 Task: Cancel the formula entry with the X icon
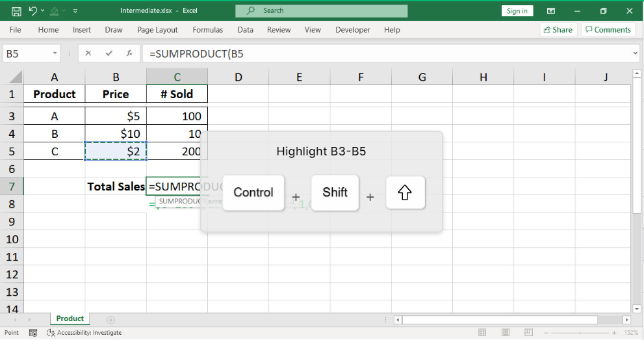pyautogui.click(x=88, y=53)
